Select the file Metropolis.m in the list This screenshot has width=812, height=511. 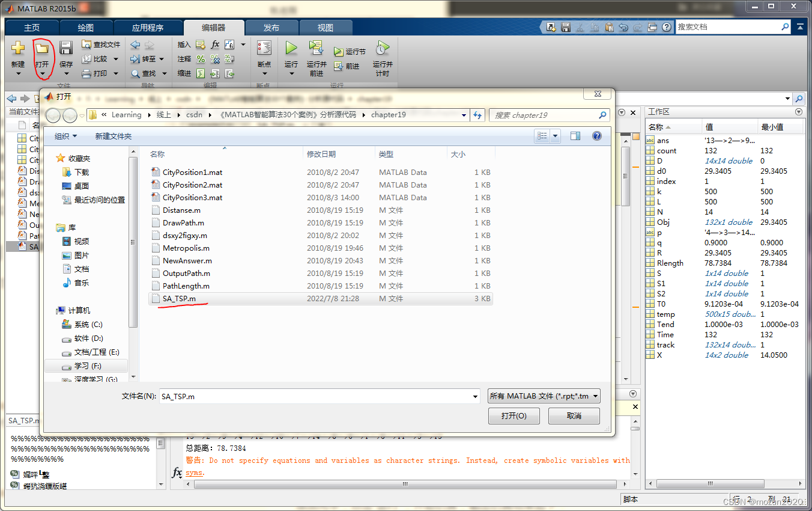point(320,248)
